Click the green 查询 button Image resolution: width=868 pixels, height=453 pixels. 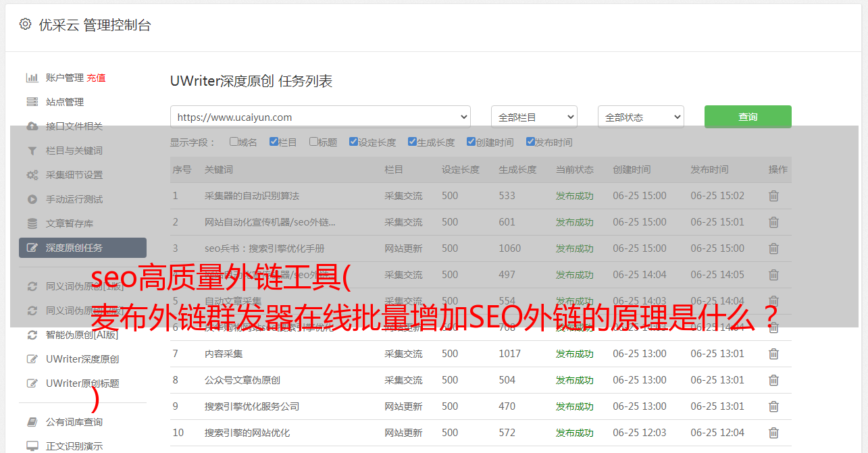(748, 117)
